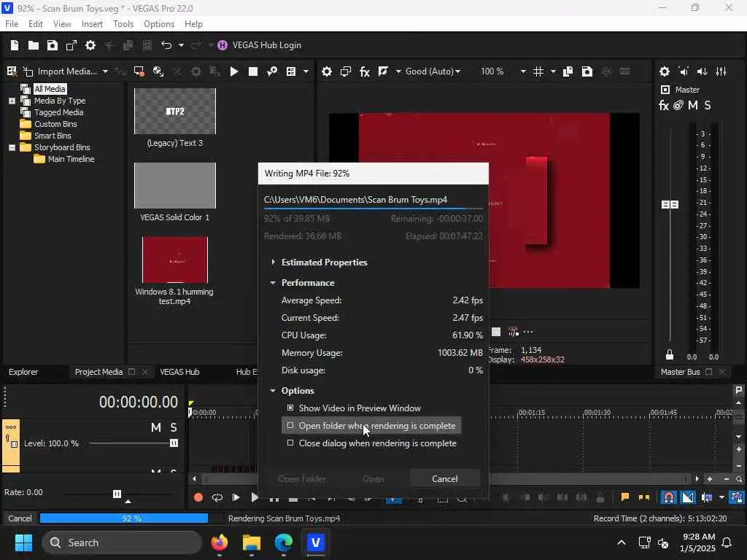
Task: Toggle track Solo S button
Action: (x=174, y=427)
